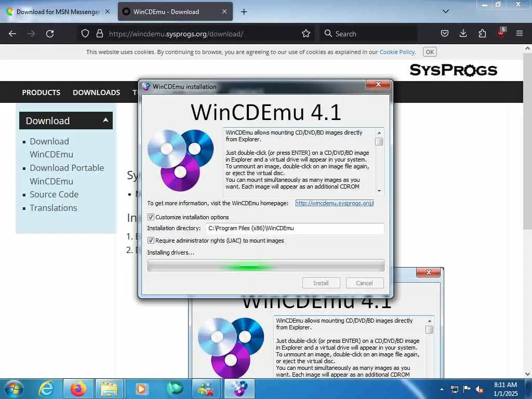Screen dimensions: 532x399
Task: Launch Internet Explorer from the taskbar
Action: click(46, 389)
